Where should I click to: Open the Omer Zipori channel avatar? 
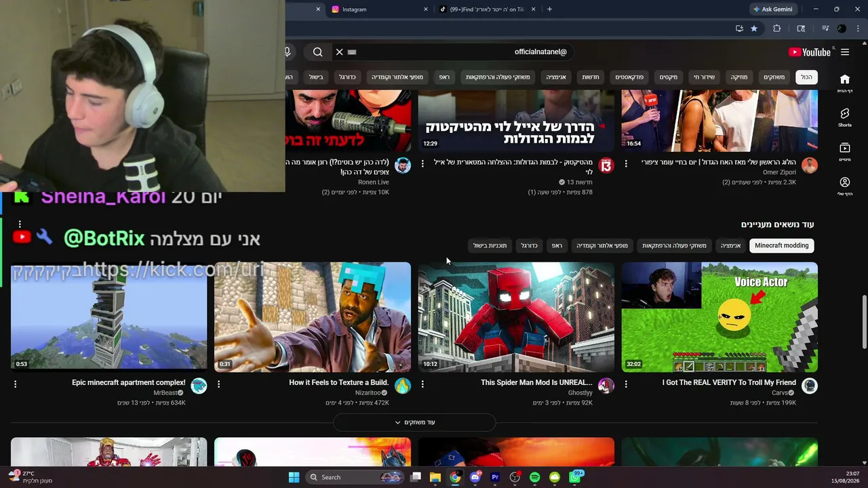810,165
